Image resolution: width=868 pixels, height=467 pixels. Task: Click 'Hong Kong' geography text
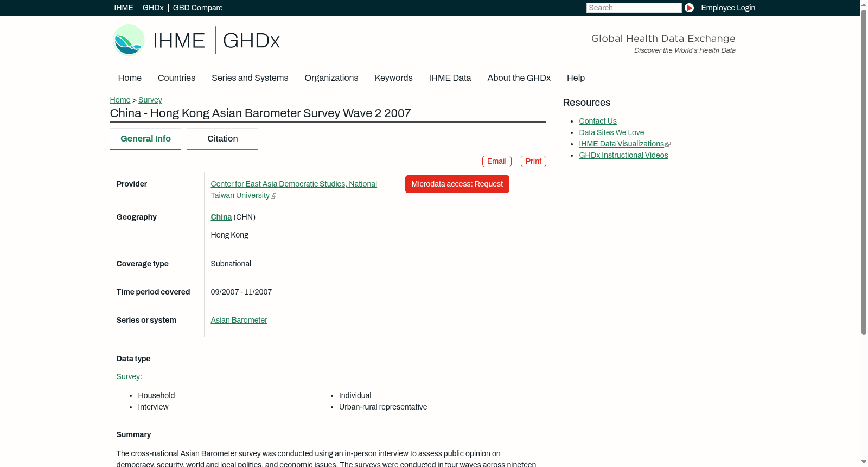click(229, 235)
